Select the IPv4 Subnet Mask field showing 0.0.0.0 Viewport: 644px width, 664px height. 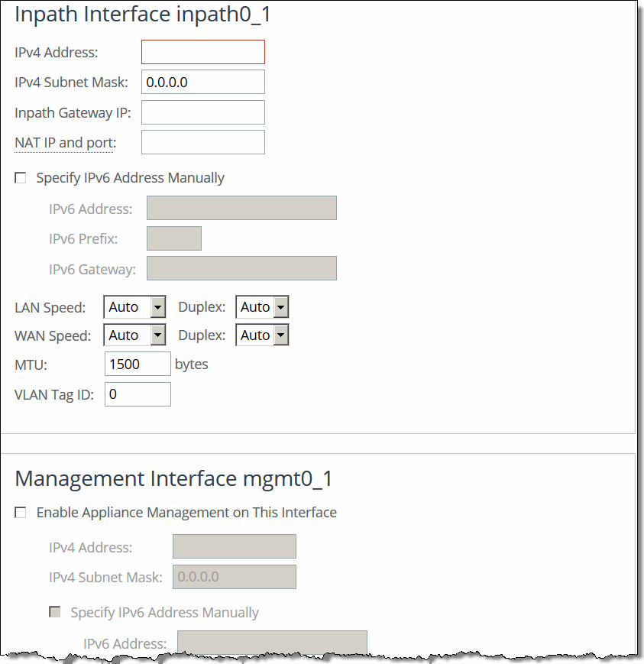click(202, 82)
